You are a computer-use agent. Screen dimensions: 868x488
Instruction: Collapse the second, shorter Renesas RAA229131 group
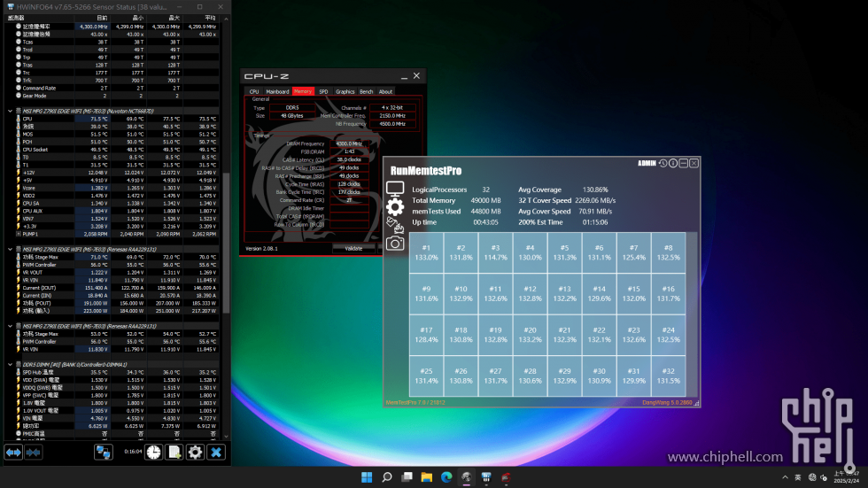(10, 327)
